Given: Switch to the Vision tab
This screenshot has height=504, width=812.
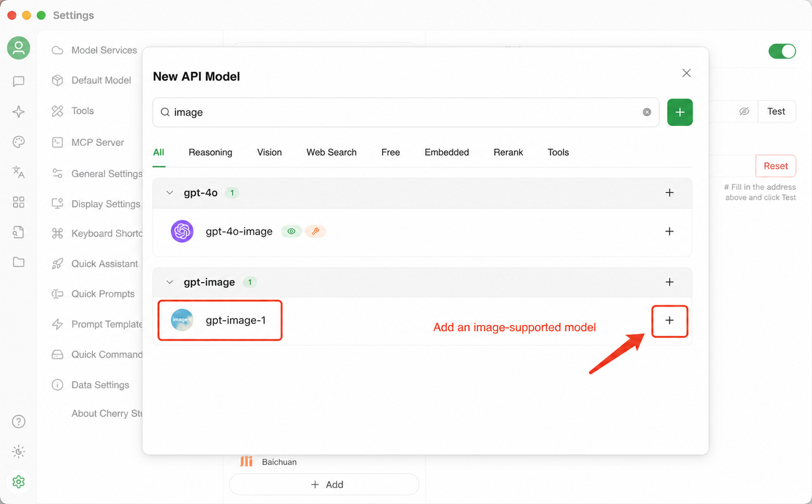Looking at the screenshot, I should click(x=269, y=153).
